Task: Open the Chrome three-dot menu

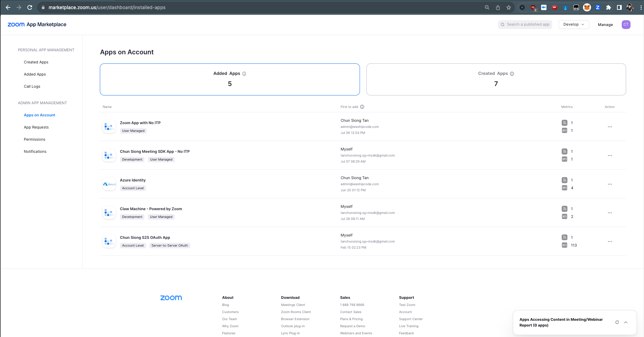Action: coord(641,7)
